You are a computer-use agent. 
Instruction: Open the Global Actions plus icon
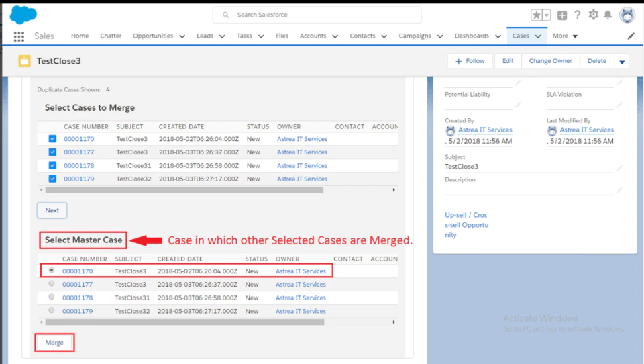point(562,15)
